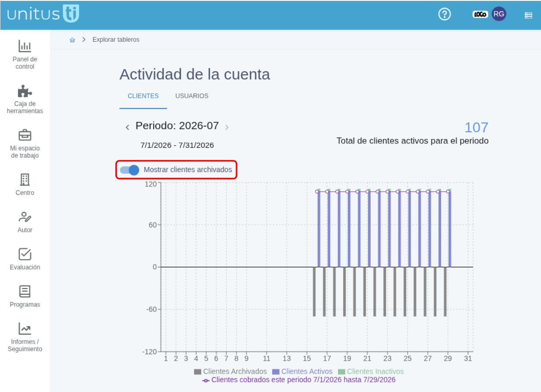Open the Panel de control dashboard icon
The height and width of the screenshot is (392, 541).
coord(25,46)
